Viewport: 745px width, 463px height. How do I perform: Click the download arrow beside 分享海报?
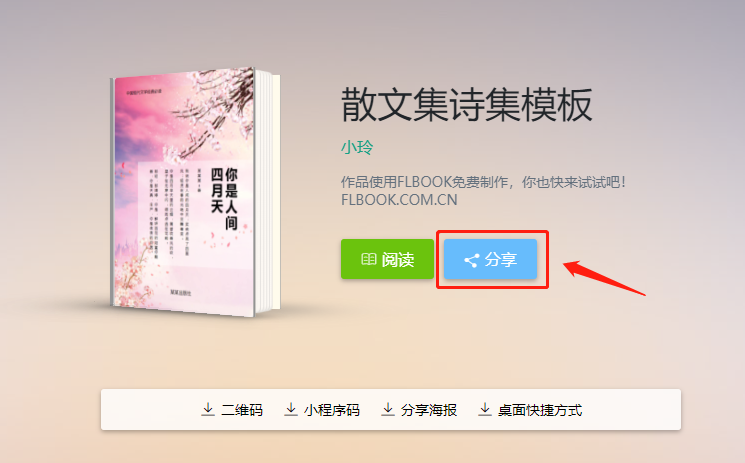(388, 409)
